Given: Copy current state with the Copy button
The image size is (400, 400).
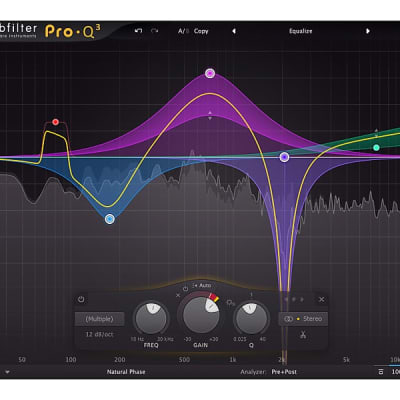Looking at the screenshot, I should point(201,31).
